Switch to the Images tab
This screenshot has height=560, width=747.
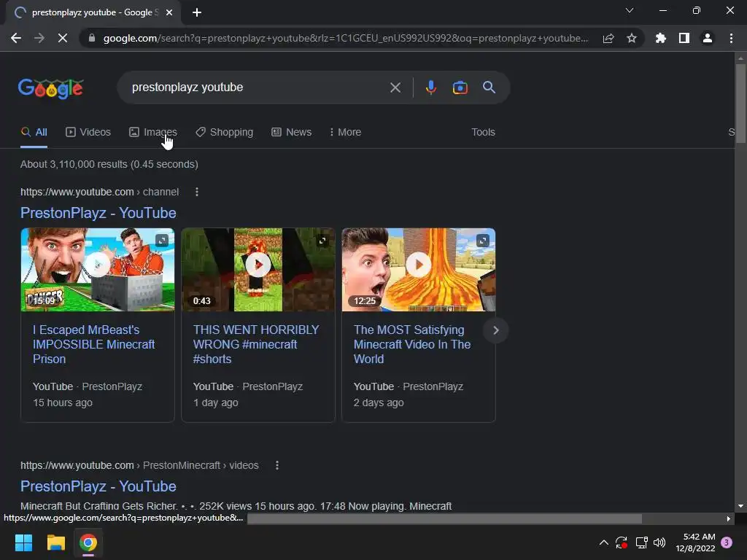153,132
